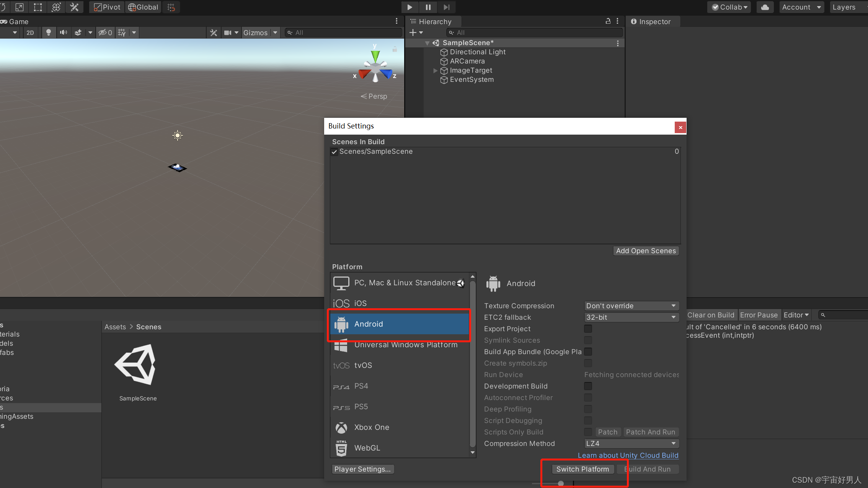Viewport: 868px width, 488px height.
Task: Toggle the grid snapping icon beside Global
Action: tap(171, 7)
